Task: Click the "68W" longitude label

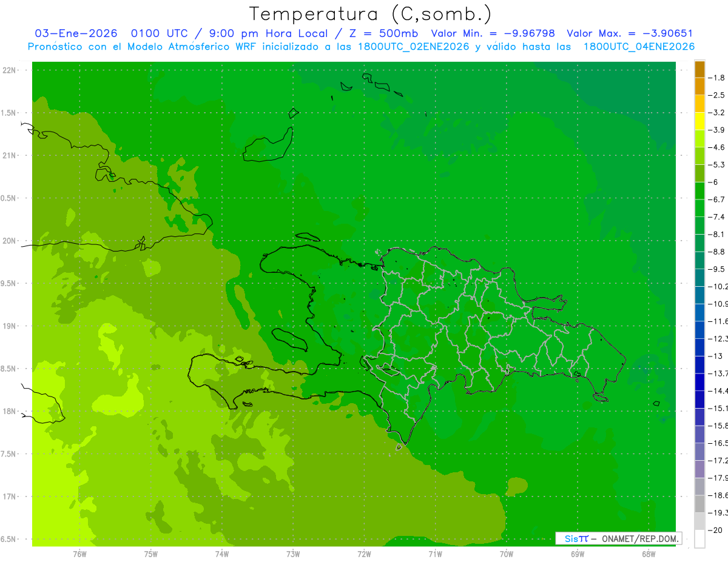Action: pyautogui.click(x=649, y=554)
